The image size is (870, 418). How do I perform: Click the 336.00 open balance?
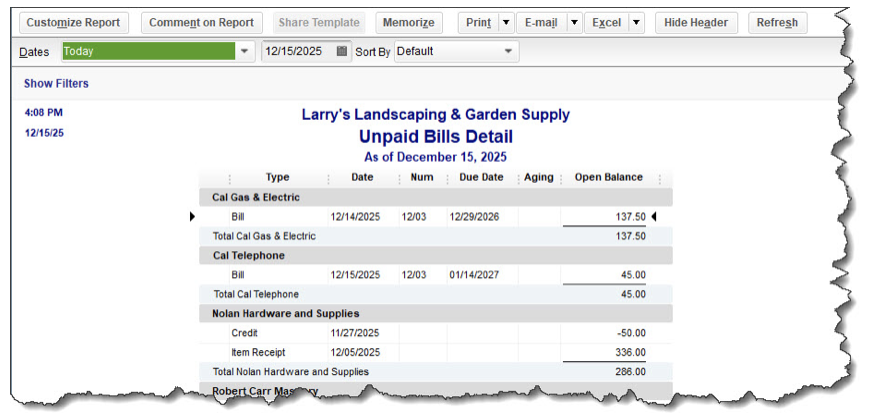(x=631, y=352)
